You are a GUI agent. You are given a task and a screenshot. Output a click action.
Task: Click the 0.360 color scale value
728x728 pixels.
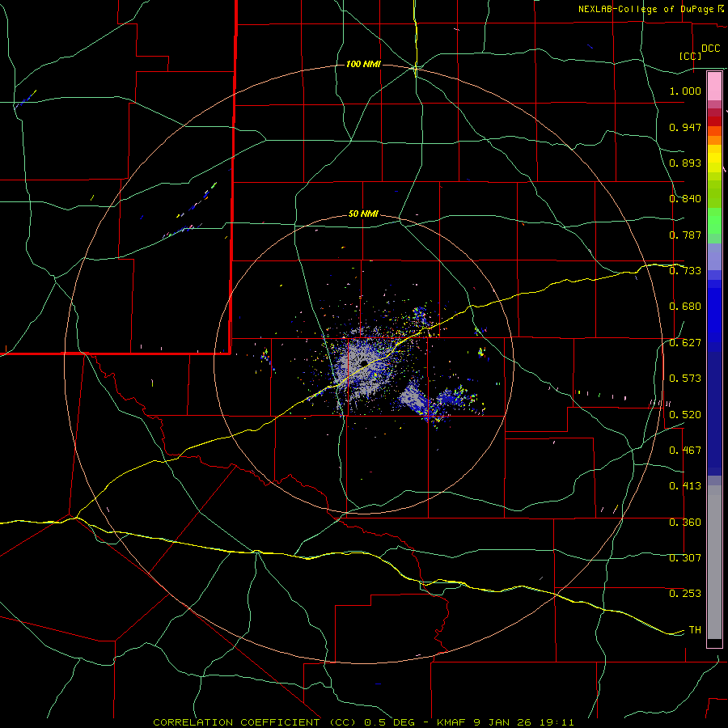click(685, 523)
